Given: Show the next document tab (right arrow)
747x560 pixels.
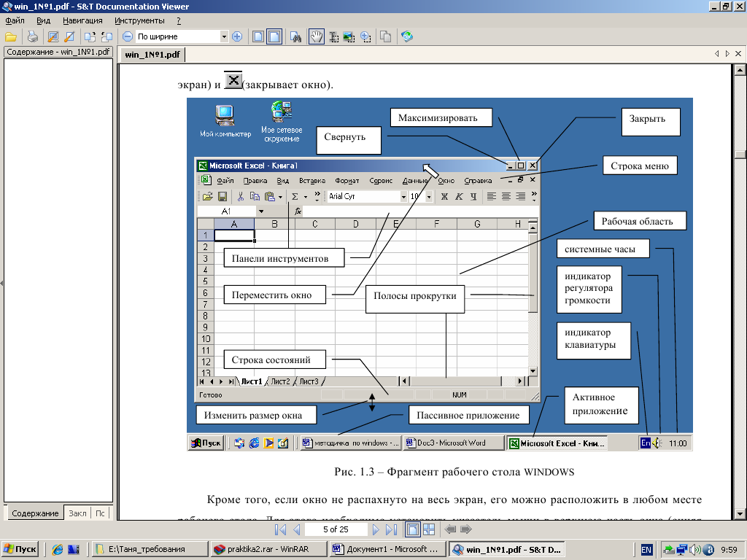Looking at the screenshot, I should click(x=727, y=54).
